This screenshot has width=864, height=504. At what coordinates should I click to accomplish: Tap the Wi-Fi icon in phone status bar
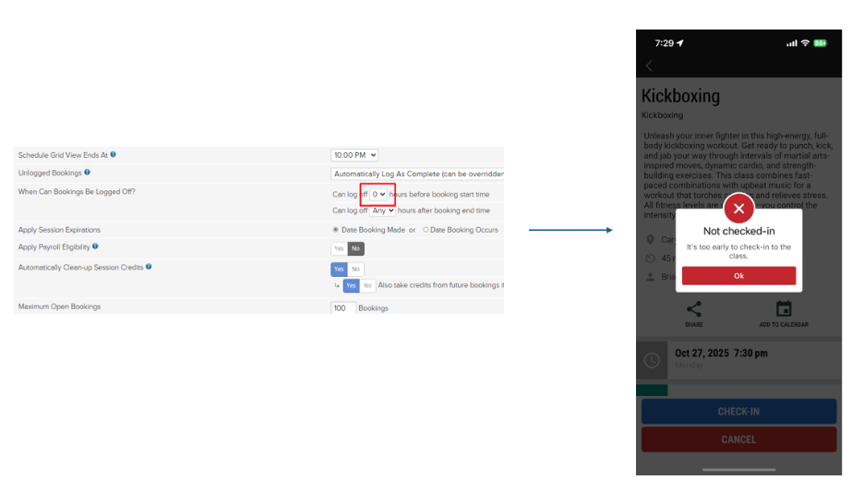coord(805,43)
